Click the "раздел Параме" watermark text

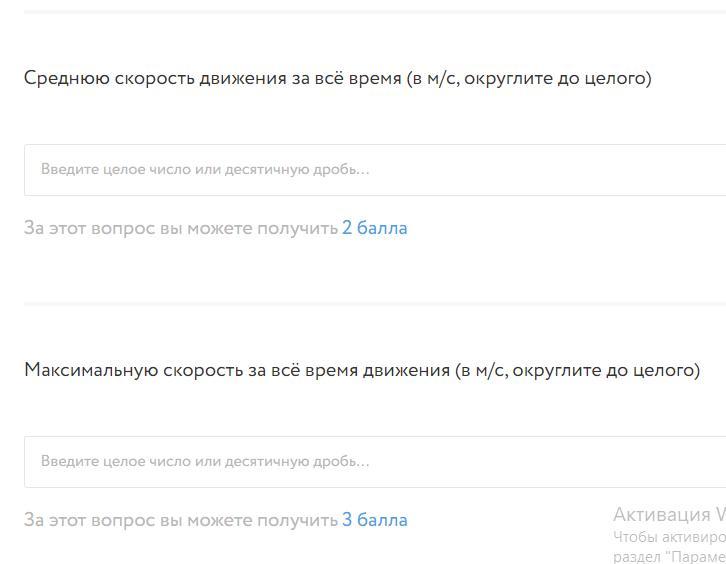pos(668,556)
